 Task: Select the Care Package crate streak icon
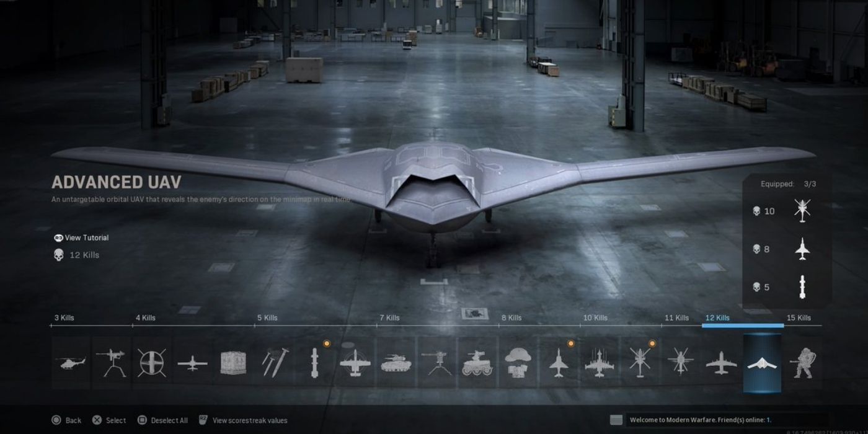233,363
